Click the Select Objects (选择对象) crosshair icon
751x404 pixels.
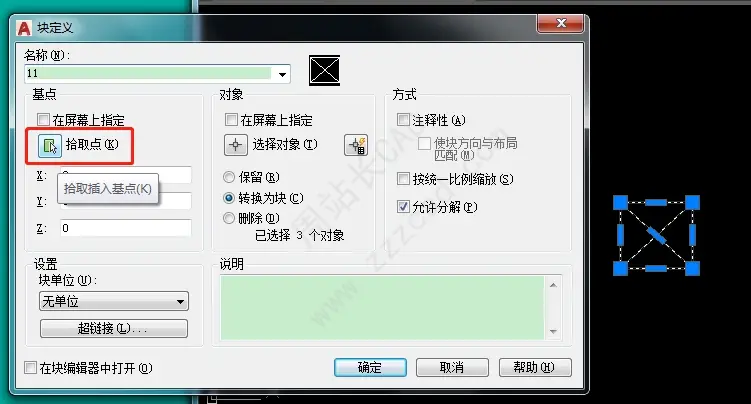(x=236, y=145)
